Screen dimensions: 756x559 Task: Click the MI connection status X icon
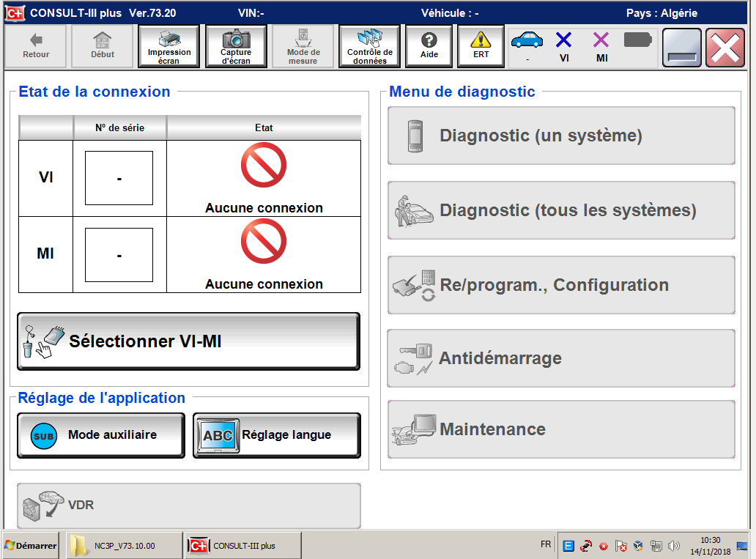601,40
